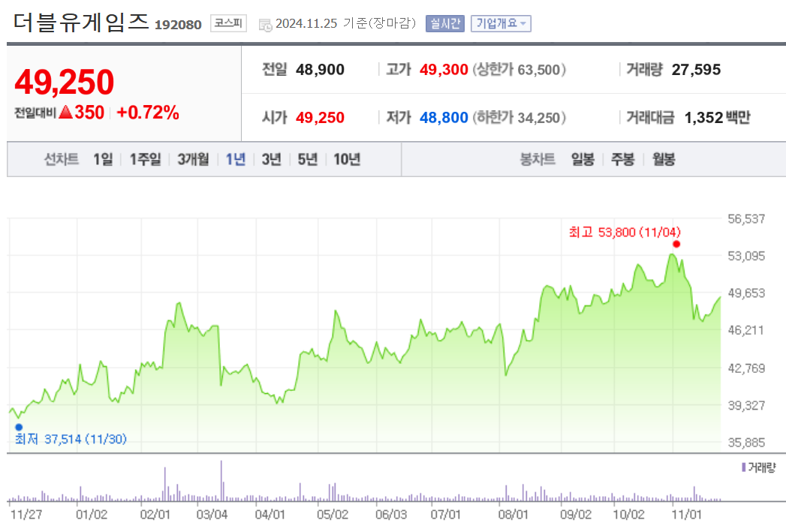Click the red up-arrow change indicator
This screenshot has width=786, height=532.
pyautogui.click(x=65, y=112)
